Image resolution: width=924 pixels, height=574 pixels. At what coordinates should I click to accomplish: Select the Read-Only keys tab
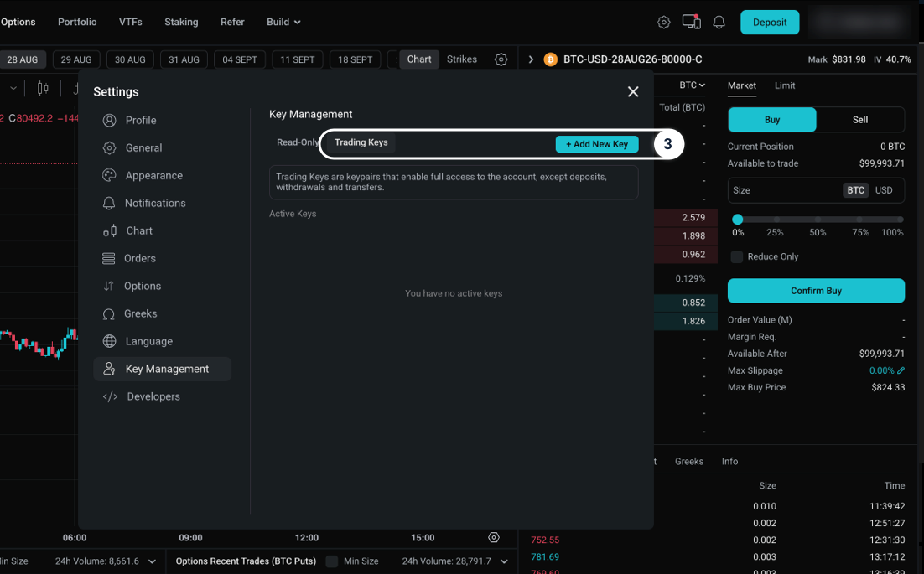297,142
